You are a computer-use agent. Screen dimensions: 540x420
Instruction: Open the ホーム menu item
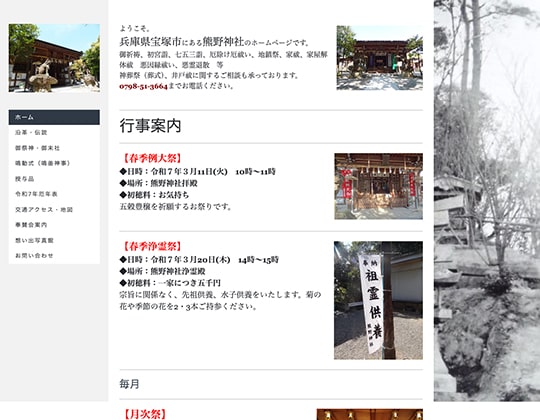[x=54, y=117]
